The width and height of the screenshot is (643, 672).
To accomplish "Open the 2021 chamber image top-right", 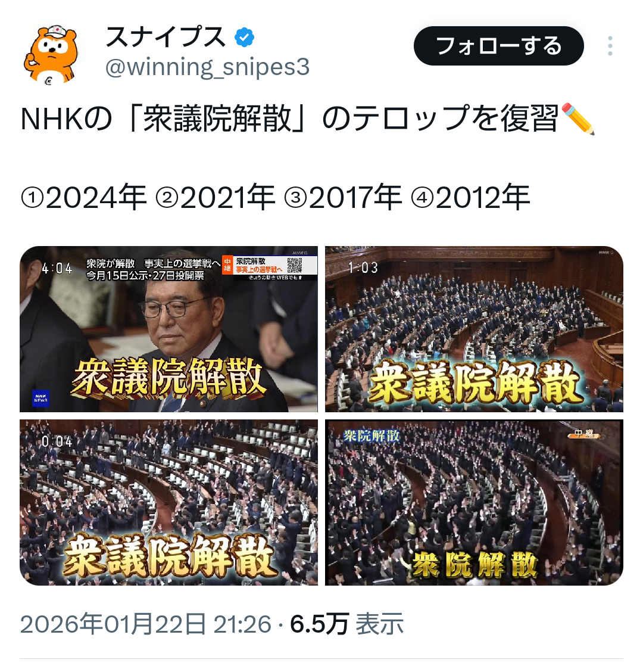I will tap(475, 329).
